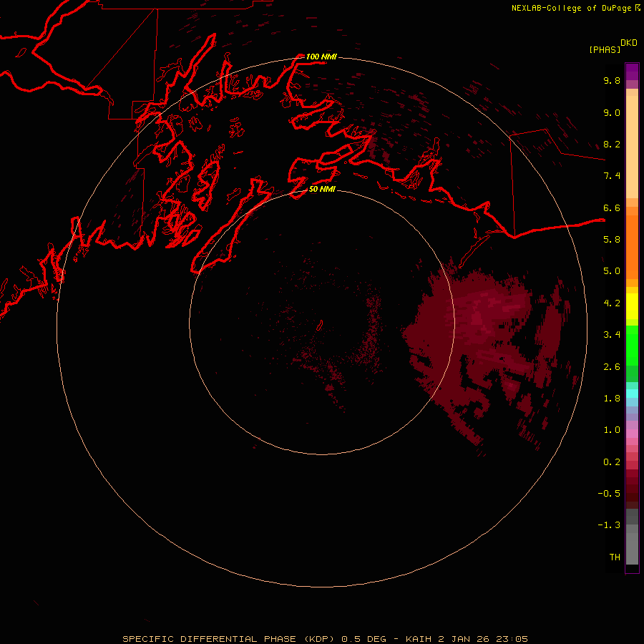The height and width of the screenshot is (644, 644).
Task: Click the 8.2 value on the color scale
Action: [612, 144]
